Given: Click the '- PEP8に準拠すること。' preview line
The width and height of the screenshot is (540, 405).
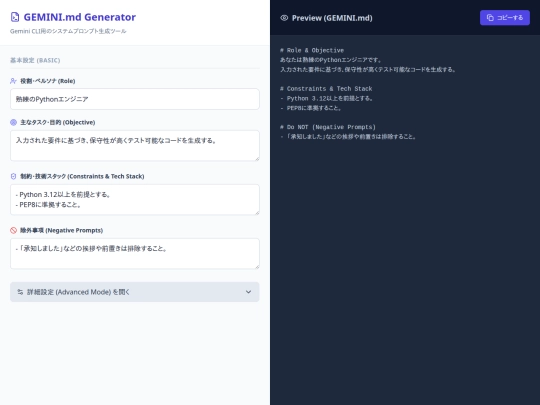Looking at the screenshot, I should (x=311, y=108).
